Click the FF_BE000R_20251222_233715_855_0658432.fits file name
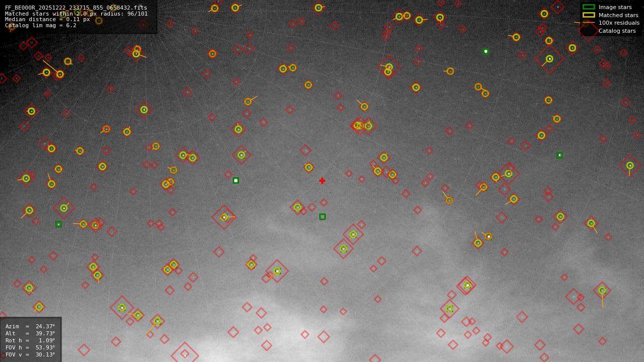Viewport: 644px width, 362px height. [x=76, y=8]
